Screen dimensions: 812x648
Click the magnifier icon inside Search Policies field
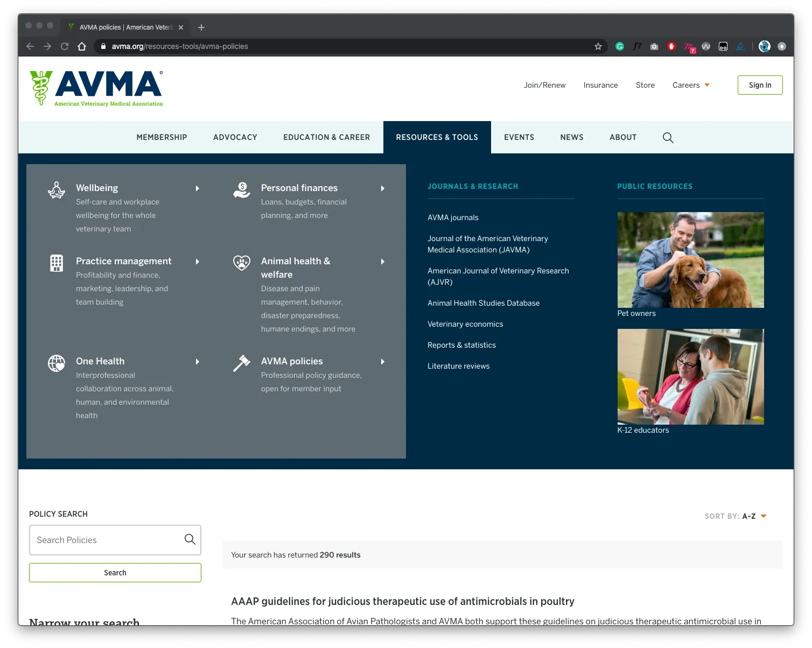click(x=190, y=539)
